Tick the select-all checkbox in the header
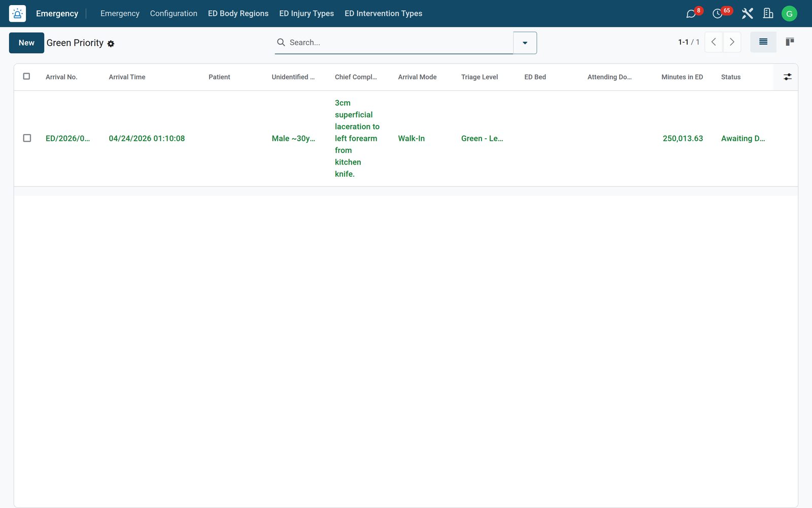The height and width of the screenshot is (508, 812). [27, 77]
